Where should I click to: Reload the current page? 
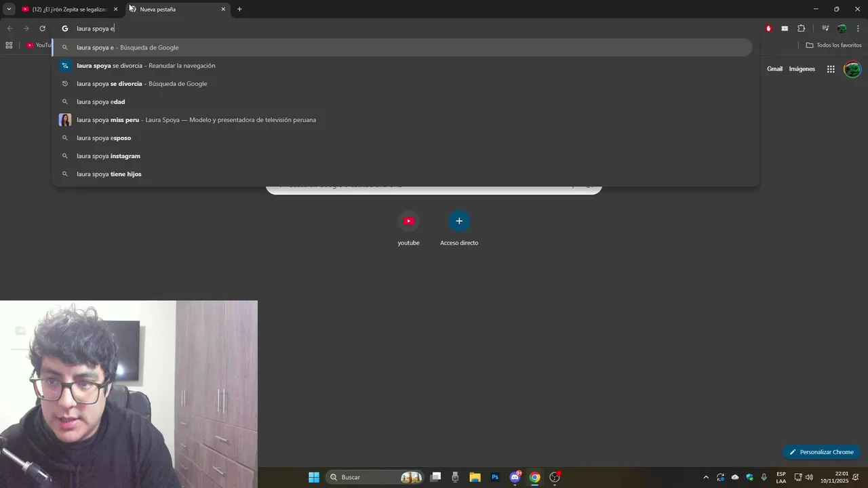(x=42, y=28)
